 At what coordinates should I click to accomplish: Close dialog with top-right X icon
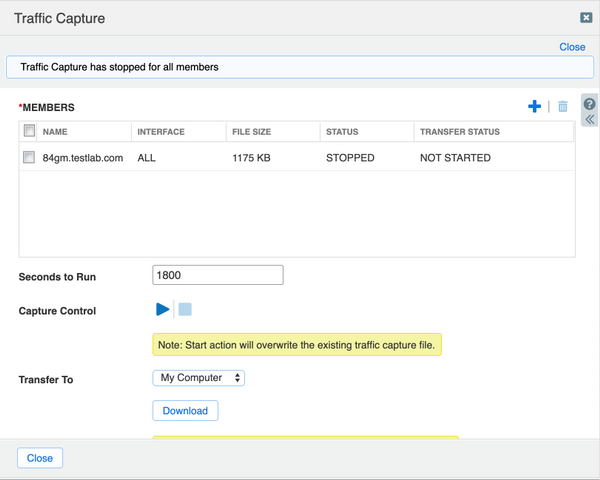click(x=586, y=18)
